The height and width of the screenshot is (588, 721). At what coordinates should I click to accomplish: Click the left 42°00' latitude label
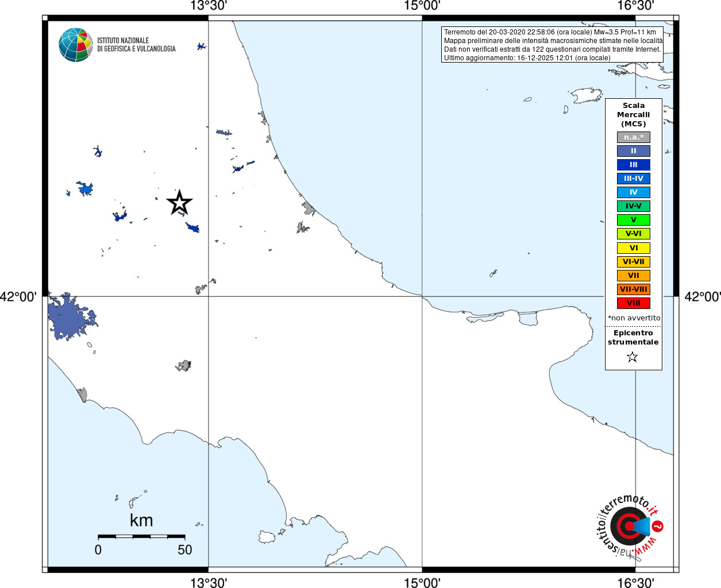pos(18,297)
